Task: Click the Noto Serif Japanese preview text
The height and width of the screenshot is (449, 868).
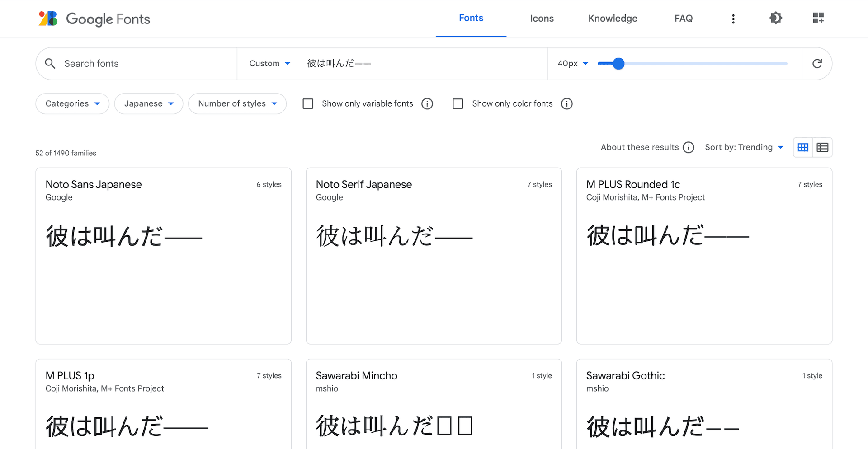Action: point(394,236)
